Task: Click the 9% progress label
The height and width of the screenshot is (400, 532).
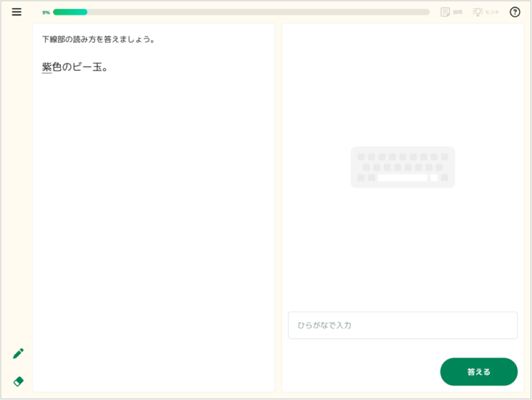Action: point(46,12)
